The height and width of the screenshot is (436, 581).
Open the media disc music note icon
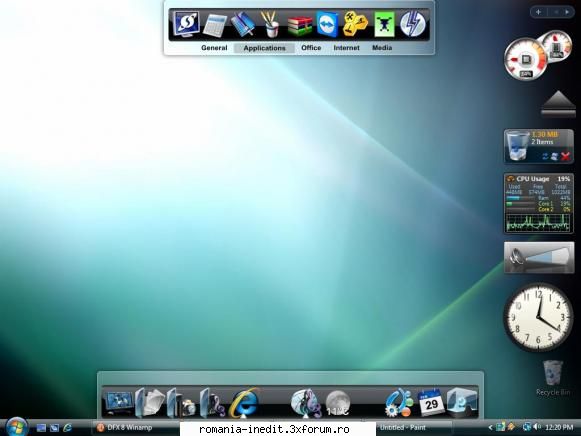pyautogui.click(x=306, y=403)
